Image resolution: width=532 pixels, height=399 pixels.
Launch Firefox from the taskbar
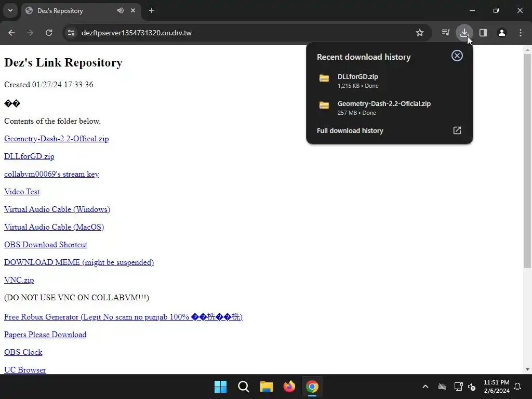(x=289, y=387)
